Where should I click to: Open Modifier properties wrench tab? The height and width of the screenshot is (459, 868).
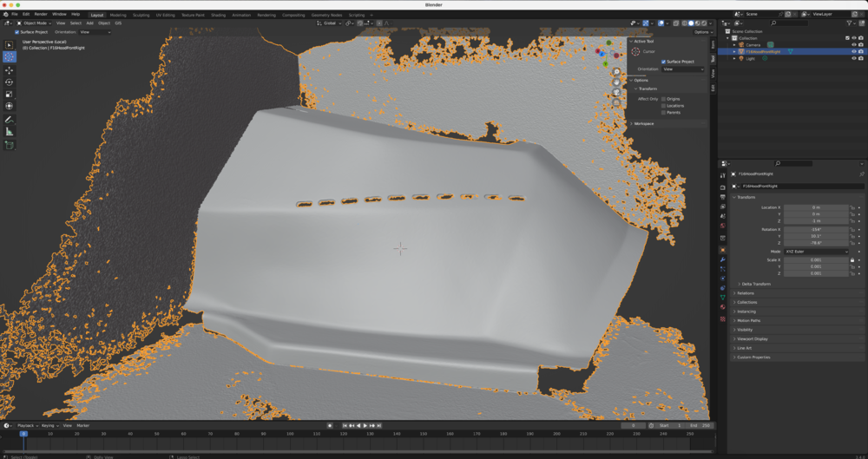tap(722, 259)
